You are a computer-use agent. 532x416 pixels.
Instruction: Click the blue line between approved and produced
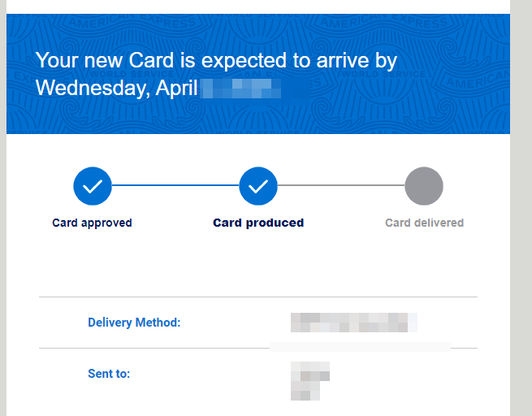[x=175, y=185]
